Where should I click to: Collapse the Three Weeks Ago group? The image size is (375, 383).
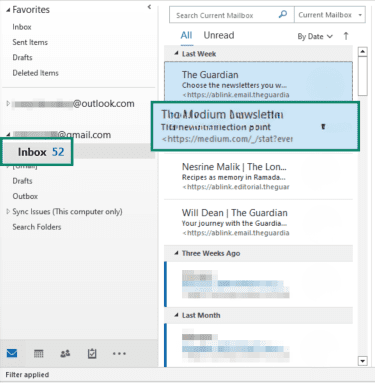[x=176, y=253]
